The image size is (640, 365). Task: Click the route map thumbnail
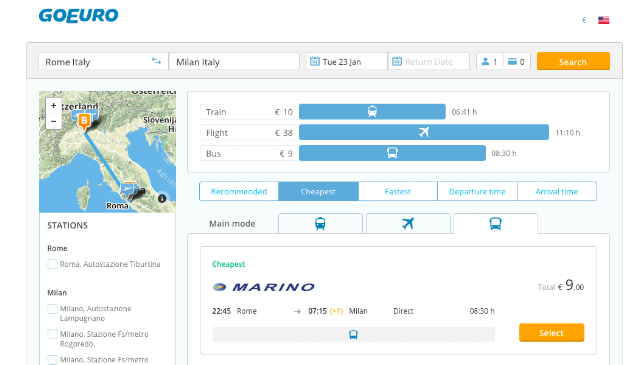(x=107, y=151)
